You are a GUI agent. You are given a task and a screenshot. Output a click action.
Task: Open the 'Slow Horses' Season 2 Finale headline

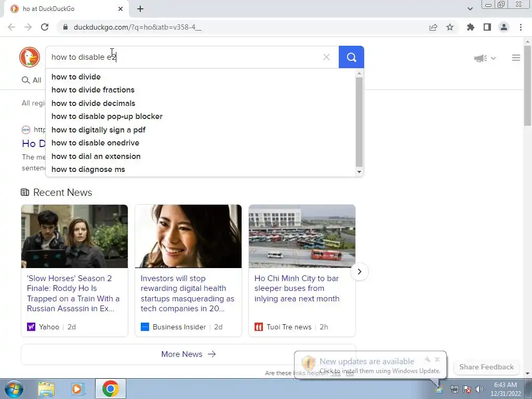[x=73, y=294]
